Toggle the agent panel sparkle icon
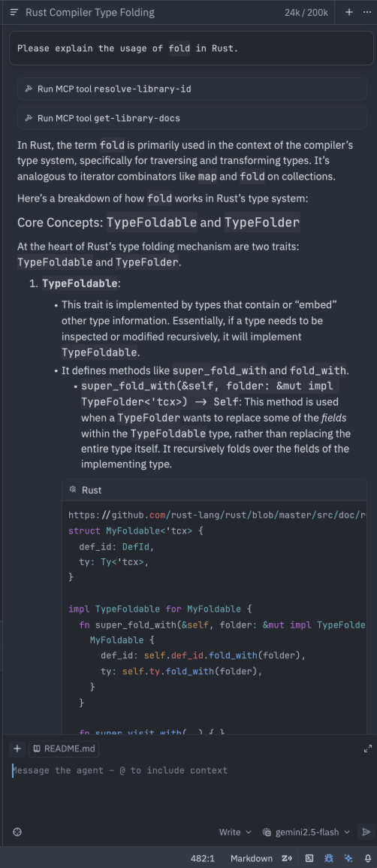The height and width of the screenshot is (868, 377). pyautogui.click(x=348, y=858)
